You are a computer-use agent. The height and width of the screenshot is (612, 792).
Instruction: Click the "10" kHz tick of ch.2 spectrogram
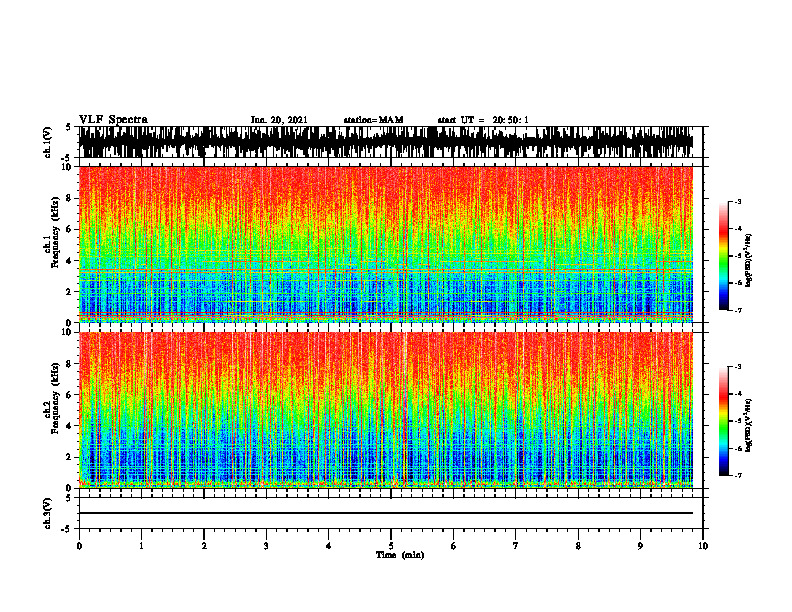click(x=67, y=332)
